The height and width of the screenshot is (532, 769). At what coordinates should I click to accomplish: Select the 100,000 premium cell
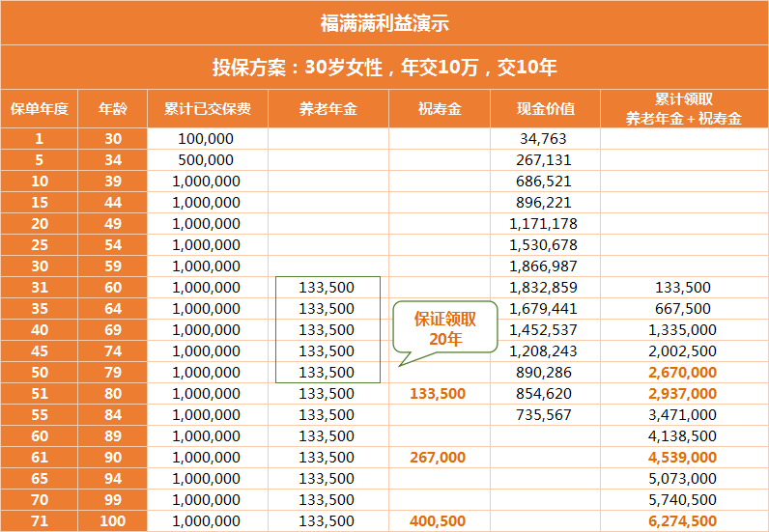[206, 139]
